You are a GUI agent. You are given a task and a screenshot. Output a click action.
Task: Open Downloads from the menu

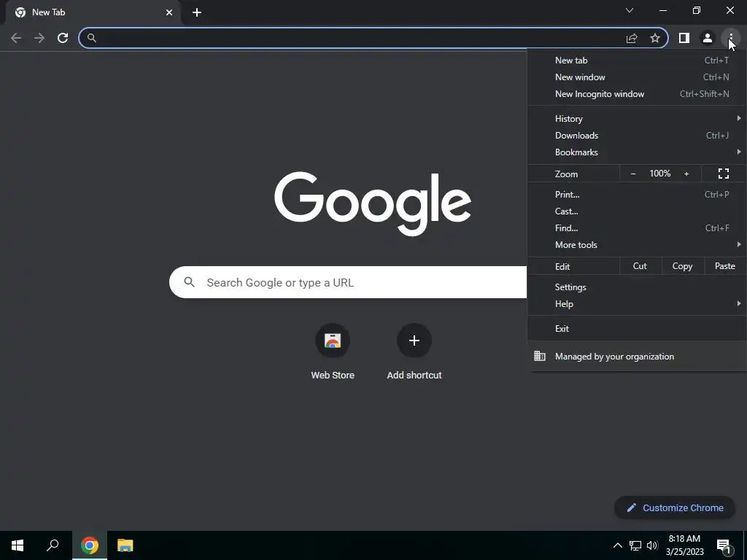coord(637,135)
